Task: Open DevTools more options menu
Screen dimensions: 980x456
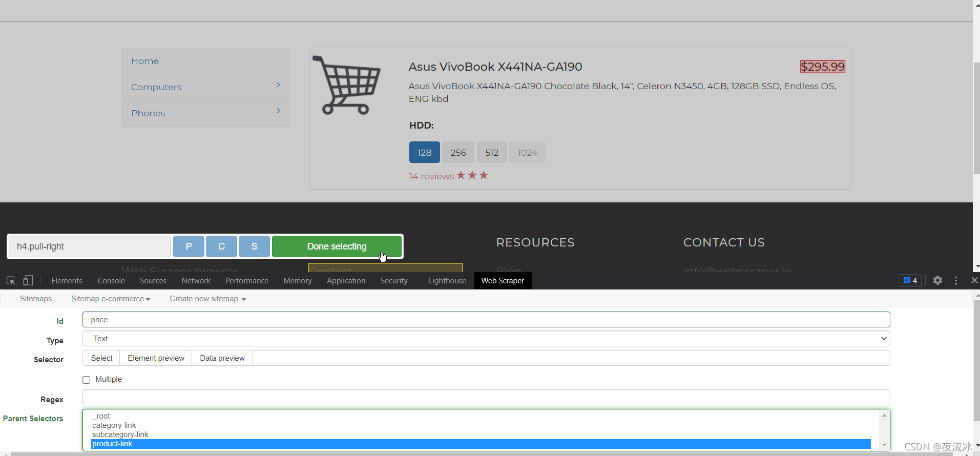Action: click(956, 280)
